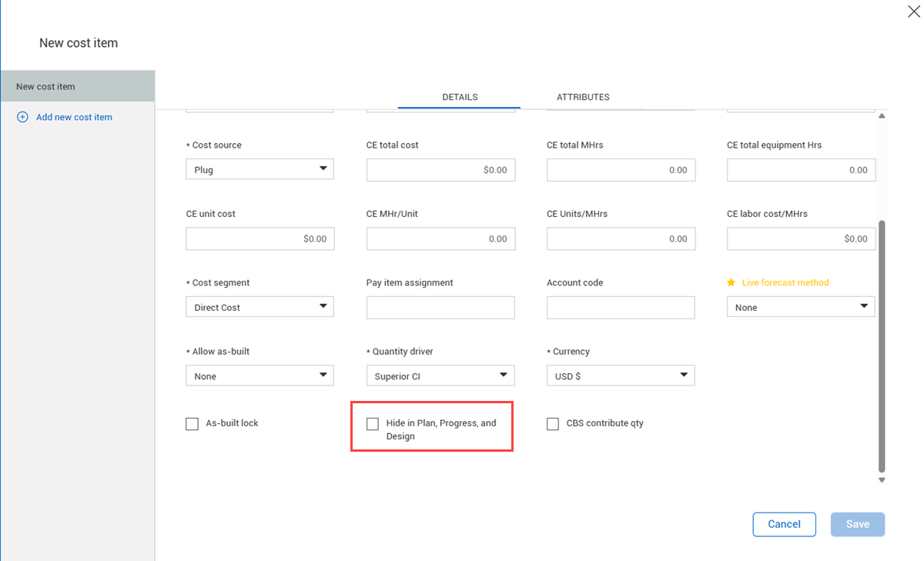924x561 pixels.
Task: Enable the As-built lock checkbox
Action: pyautogui.click(x=192, y=423)
